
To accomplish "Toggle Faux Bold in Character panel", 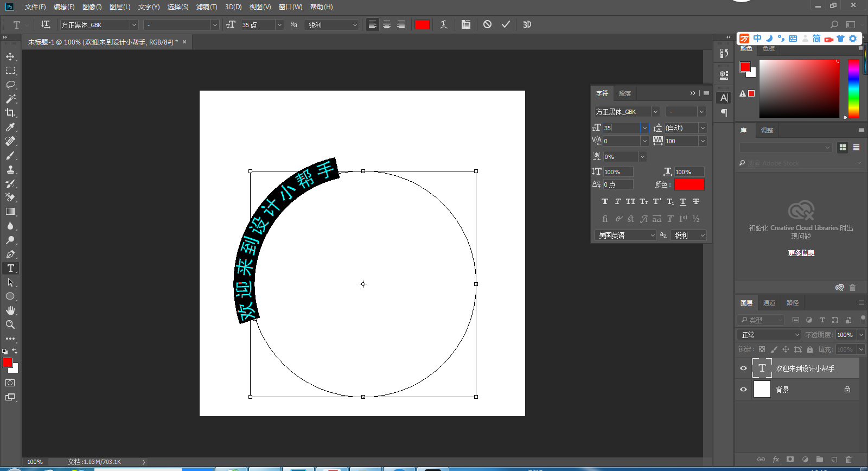I will click(605, 201).
